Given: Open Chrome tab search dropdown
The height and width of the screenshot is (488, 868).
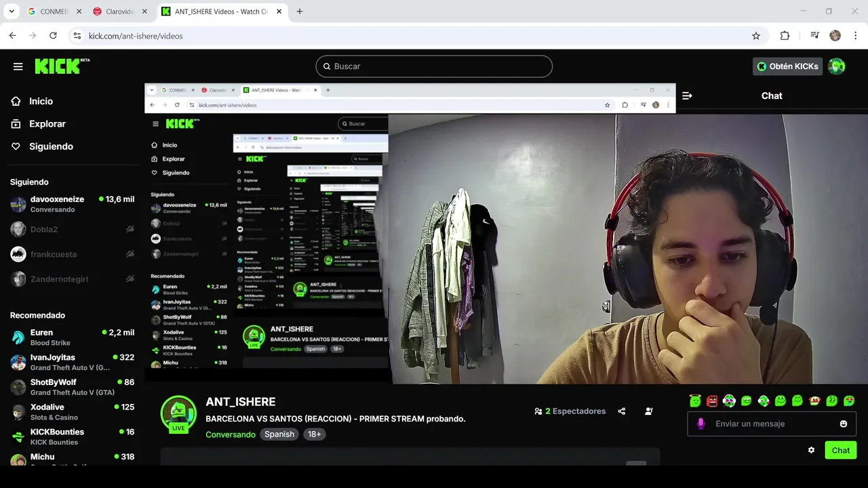Looking at the screenshot, I should (x=12, y=12).
